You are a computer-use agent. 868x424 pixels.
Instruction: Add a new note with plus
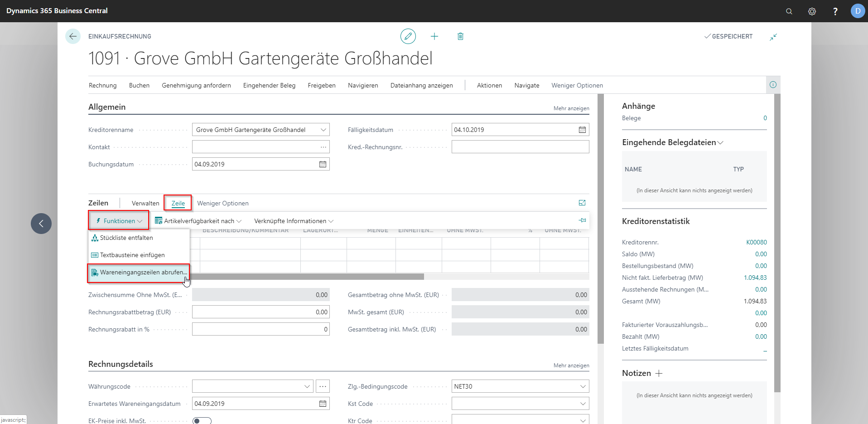659,373
